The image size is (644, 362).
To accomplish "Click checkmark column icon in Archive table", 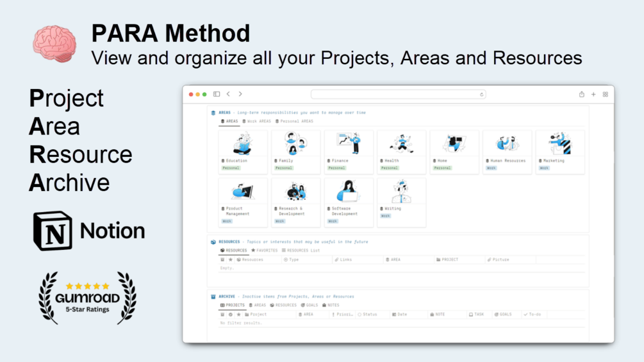I will pos(231,315).
